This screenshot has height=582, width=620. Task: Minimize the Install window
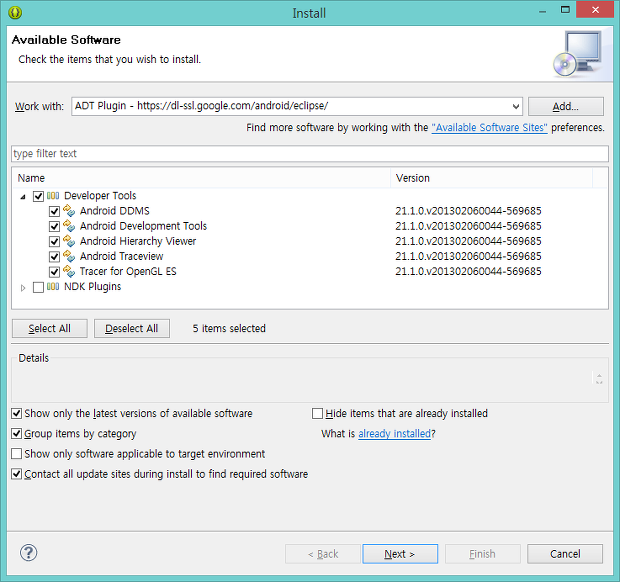tap(542, 11)
